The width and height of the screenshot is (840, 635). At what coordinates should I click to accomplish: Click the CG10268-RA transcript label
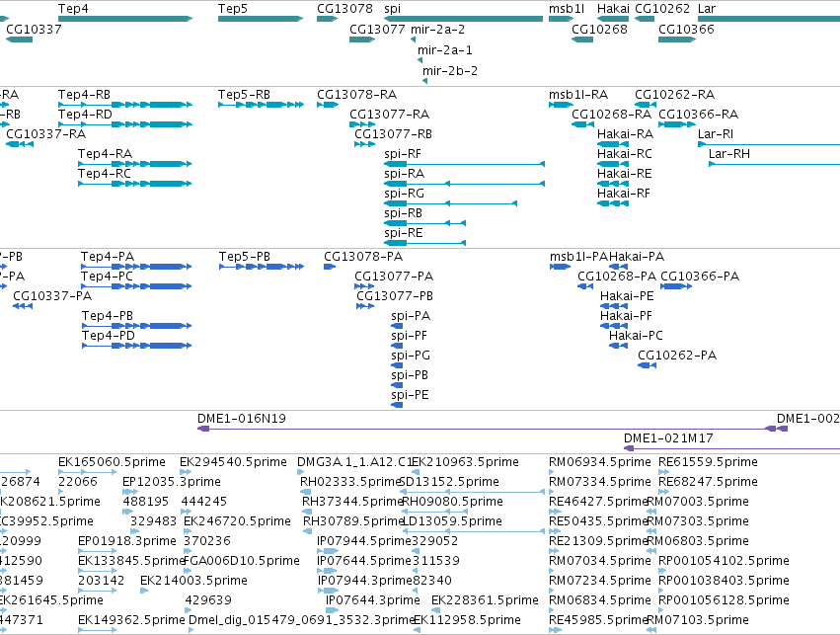[x=612, y=115]
